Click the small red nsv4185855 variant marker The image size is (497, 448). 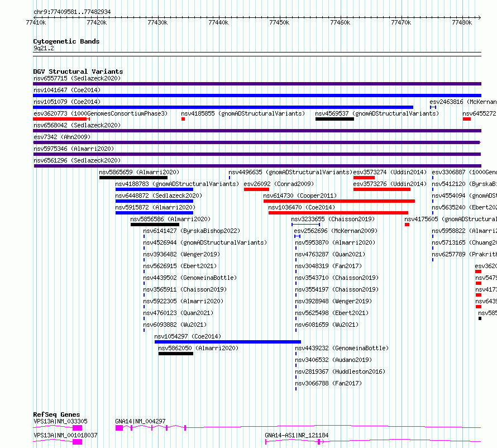tap(183, 119)
